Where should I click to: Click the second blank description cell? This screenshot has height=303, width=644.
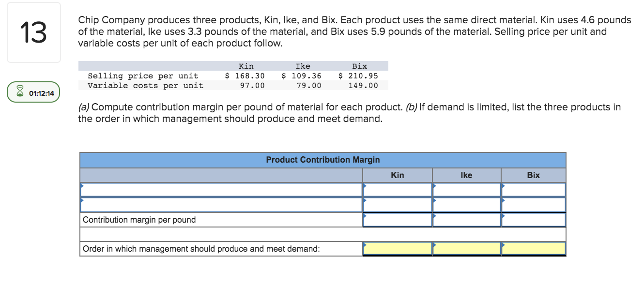[218, 205]
